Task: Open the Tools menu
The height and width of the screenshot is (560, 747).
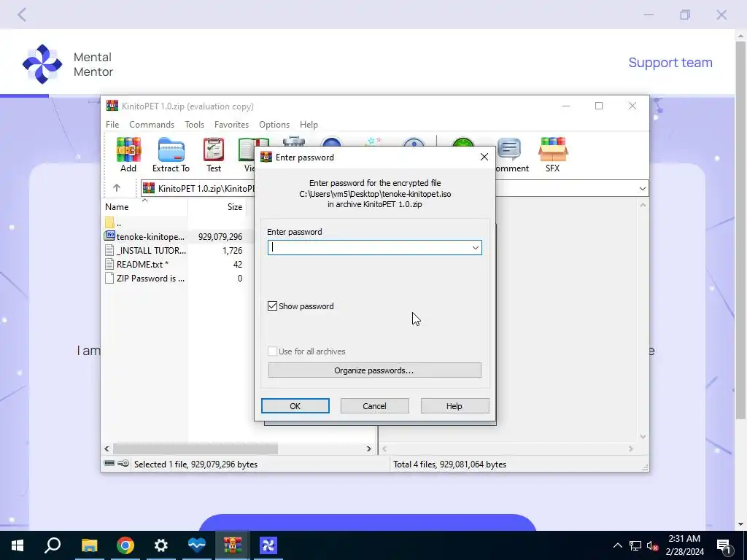Action: click(x=194, y=124)
